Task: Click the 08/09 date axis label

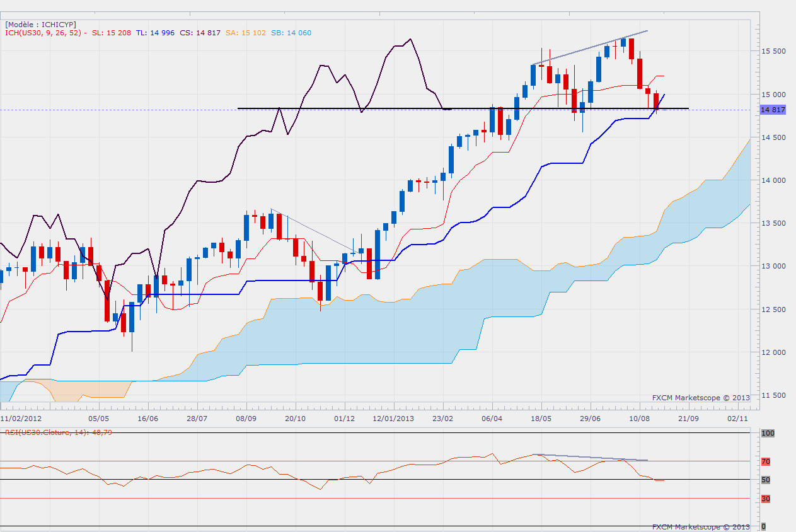Action: [246, 418]
